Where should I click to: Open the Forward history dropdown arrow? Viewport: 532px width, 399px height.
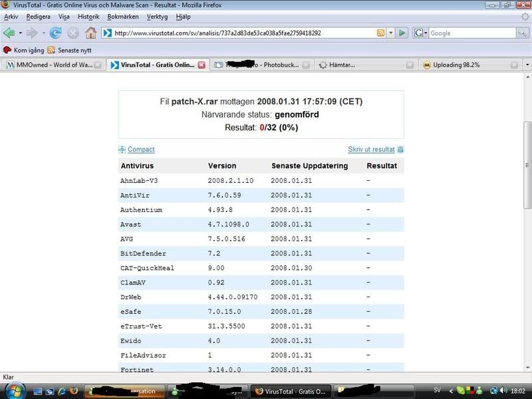(x=43, y=33)
